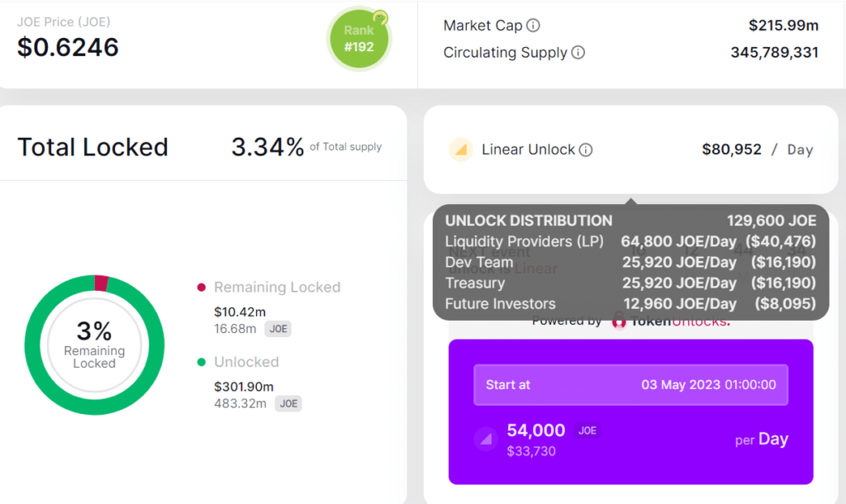Click the orange Linear Unlock triangle icon
This screenshot has width=846, height=504.
[x=461, y=150]
